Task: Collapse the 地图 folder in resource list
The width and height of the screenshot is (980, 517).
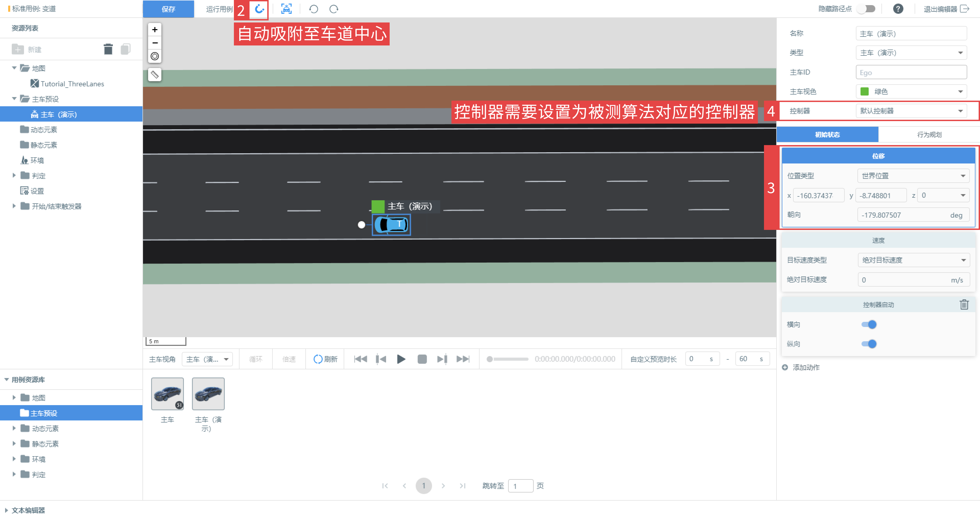Action: pos(14,68)
